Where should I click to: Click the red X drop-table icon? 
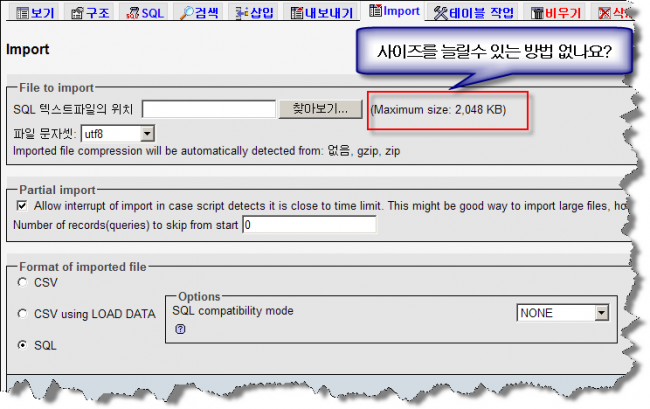pos(605,13)
